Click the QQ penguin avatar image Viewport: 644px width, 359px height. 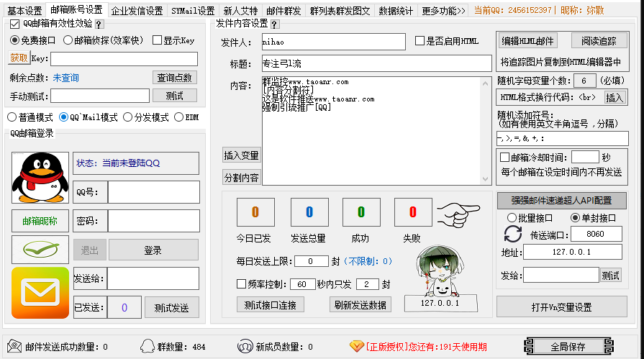click(x=40, y=178)
